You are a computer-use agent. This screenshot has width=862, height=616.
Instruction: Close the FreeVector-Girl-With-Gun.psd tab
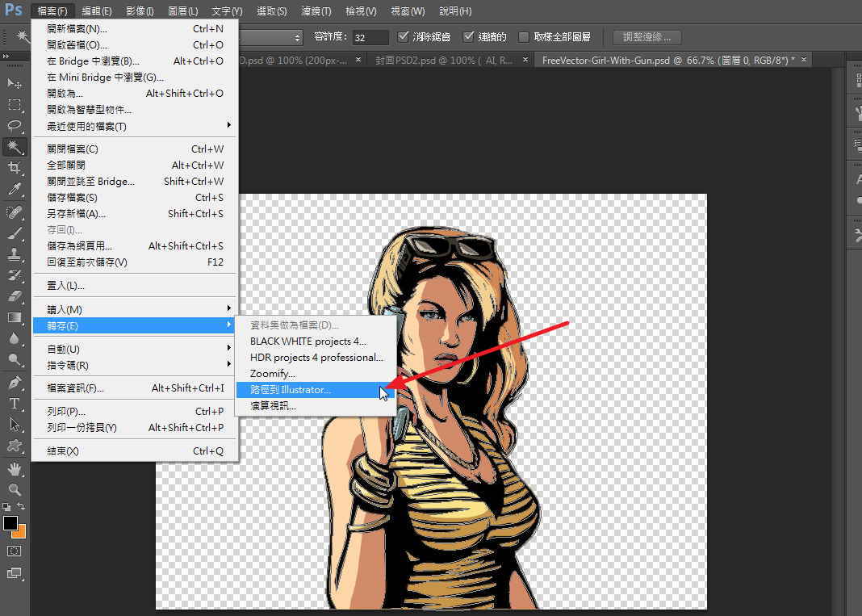(x=804, y=60)
